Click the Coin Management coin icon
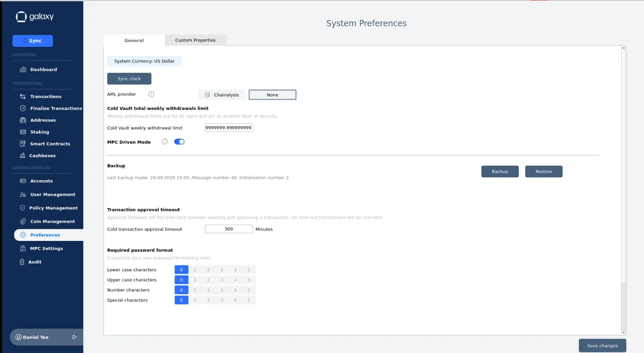 click(23, 221)
